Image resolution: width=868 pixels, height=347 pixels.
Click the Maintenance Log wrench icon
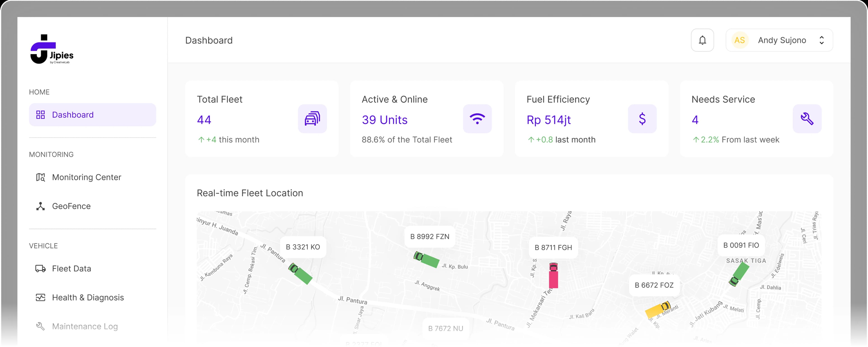40,326
